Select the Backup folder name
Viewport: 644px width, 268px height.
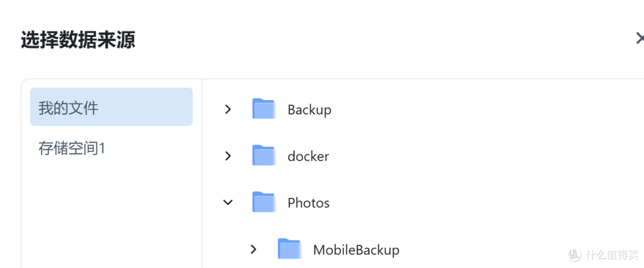click(309, 110)
